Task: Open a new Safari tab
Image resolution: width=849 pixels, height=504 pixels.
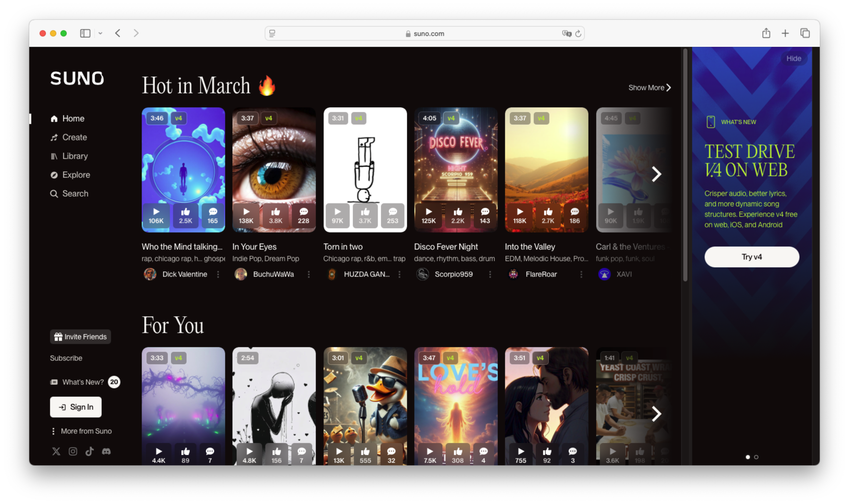Action: 785,33
